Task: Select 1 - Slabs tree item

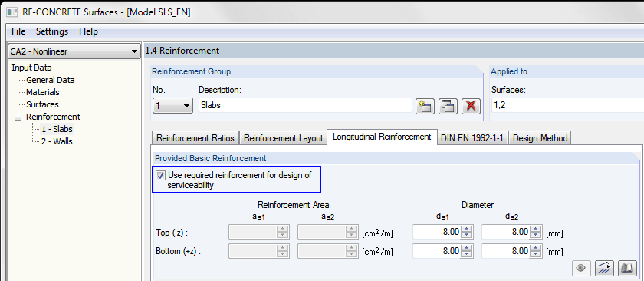Action: (57, 129)
